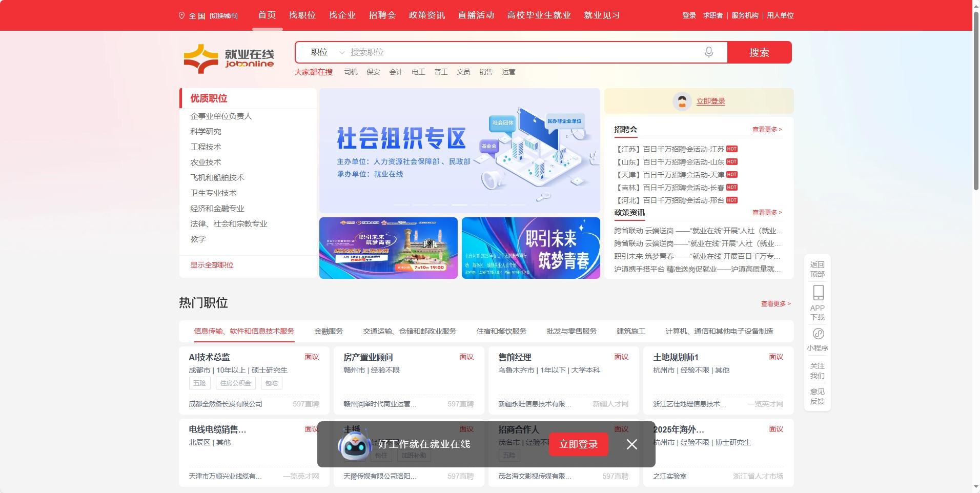Click the 立即登录 button in bottom banner

coord(578,444)
